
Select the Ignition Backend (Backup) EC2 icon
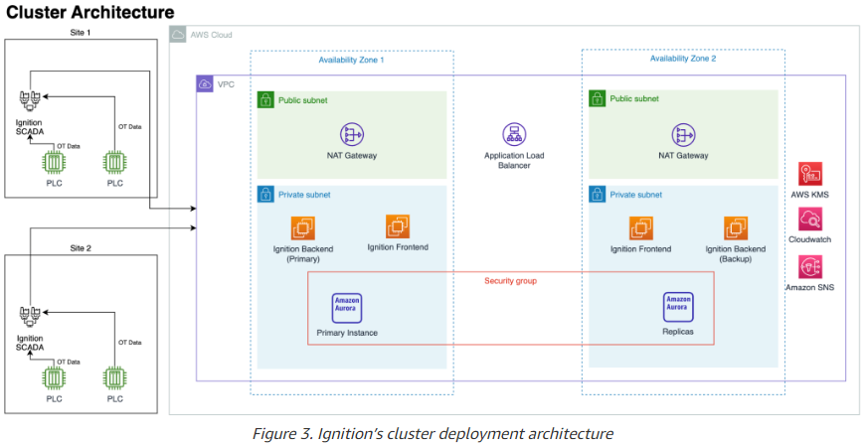point(736,228)
